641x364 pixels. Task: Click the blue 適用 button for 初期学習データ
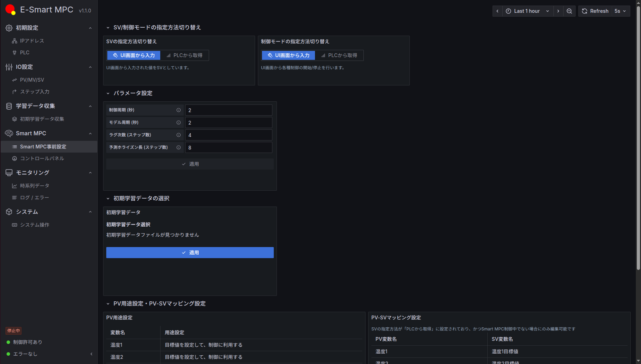tap(190, 253)
